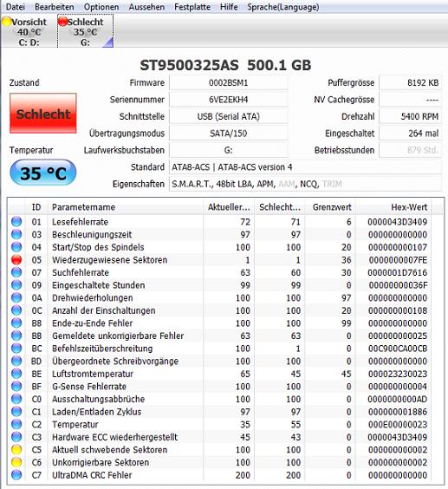Click blue status icon for Eingeschaltete Stunden
The height and width of the screenshot is (489, 448).
16,284
